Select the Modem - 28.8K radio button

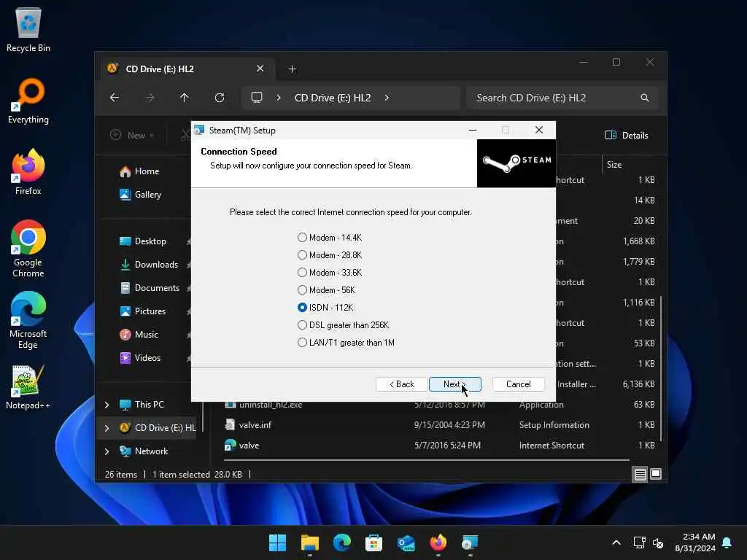click(302, 254)
